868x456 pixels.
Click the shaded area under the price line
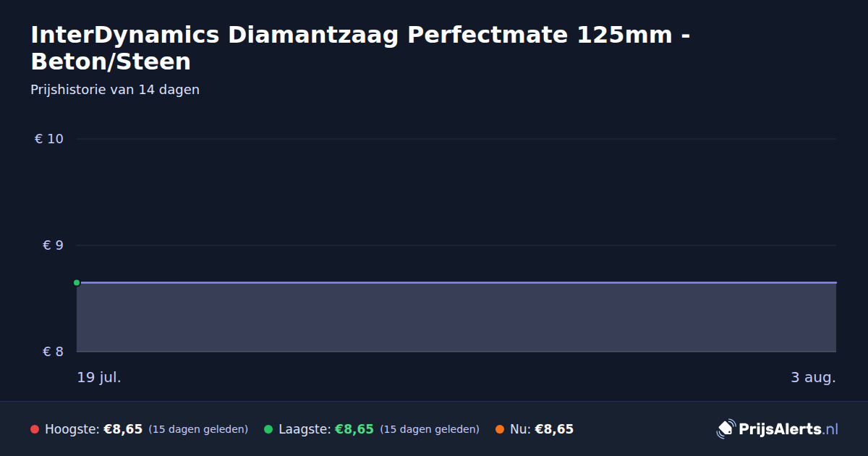[x=456, y=317]
